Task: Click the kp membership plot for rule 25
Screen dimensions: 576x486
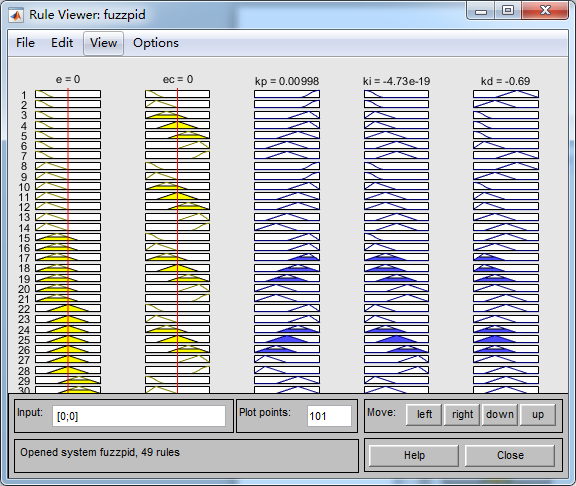Action: pyautogui.click(x=287, y=339)
